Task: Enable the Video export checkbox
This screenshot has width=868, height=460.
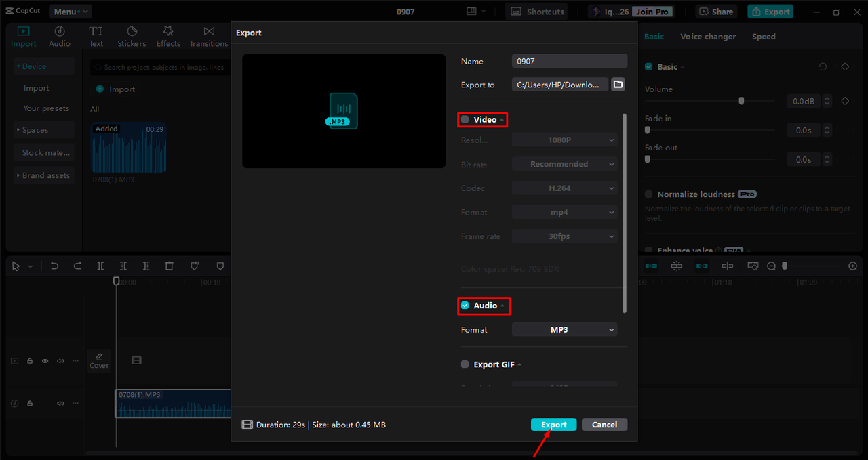Action: [x=465, y=119]
